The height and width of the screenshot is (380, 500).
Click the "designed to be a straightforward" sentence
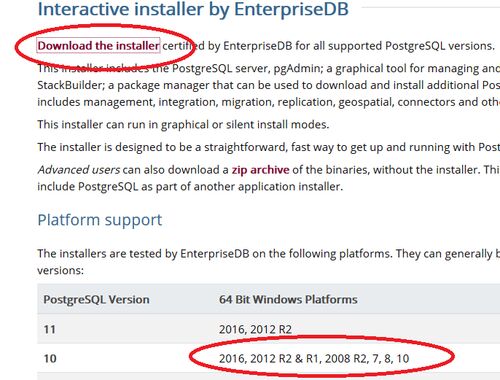click(269, 147)
